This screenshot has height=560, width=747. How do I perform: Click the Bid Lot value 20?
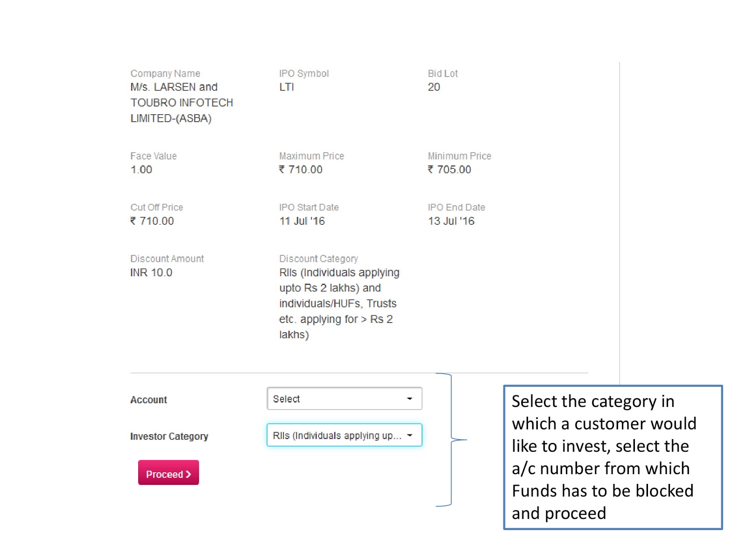click(434, 87)
